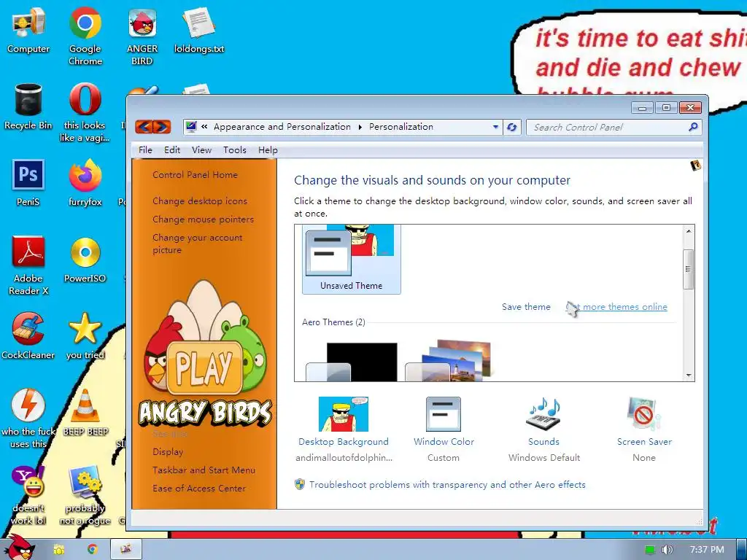Viewport: 747px width, 560px height.
Task: Open the Edit menu
Action: click(x=172, y=150)
